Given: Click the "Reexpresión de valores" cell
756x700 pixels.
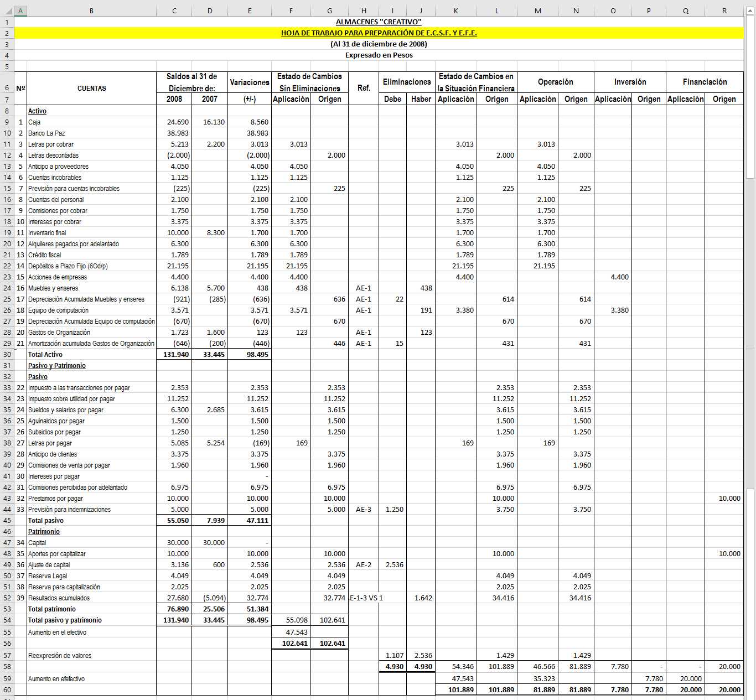Looking at the screenshot, I should click(91, 656).
